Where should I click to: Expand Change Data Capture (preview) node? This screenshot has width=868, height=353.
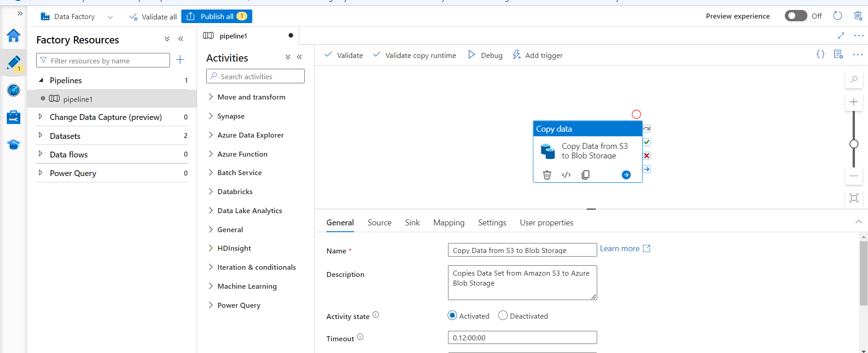pos(41,117)
